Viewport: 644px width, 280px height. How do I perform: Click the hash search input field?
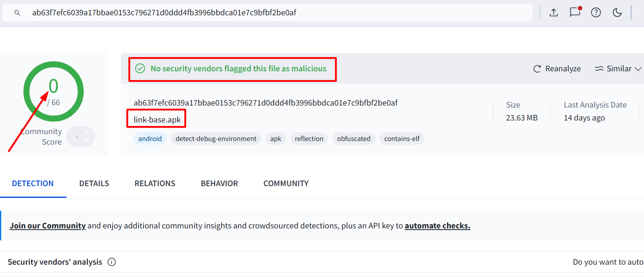point(267,12)
